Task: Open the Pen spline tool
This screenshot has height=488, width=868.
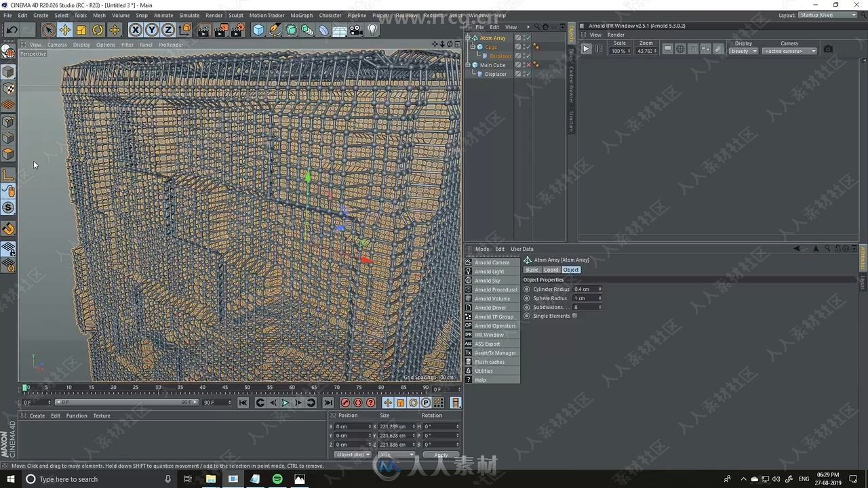Action: pyautogui.click(x=275, y=30)
